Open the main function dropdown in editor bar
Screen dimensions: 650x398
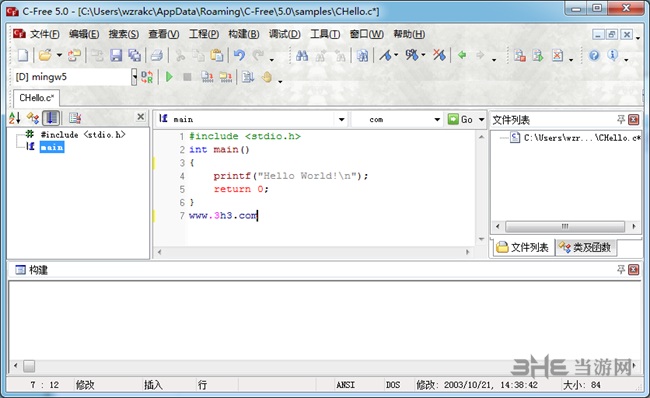(341, 119)
